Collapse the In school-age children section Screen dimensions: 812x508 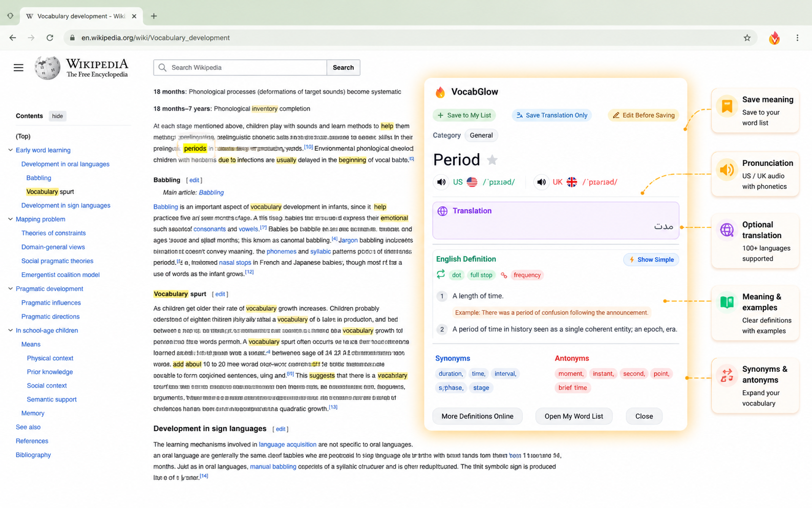(10, 330)
